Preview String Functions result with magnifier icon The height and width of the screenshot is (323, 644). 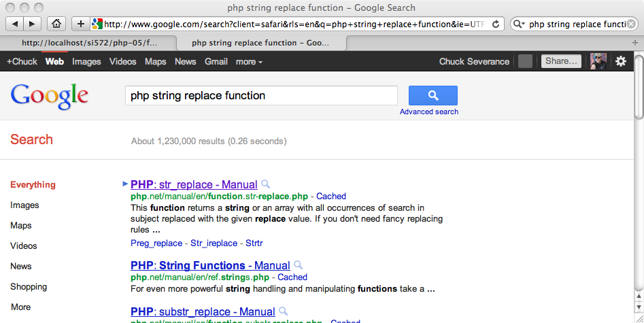[x=298, y=265]
